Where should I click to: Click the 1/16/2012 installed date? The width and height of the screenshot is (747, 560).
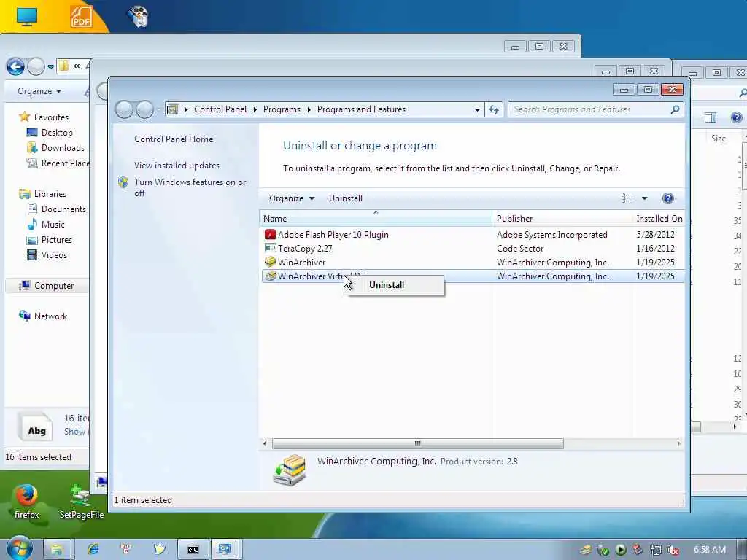pos(655,248)
